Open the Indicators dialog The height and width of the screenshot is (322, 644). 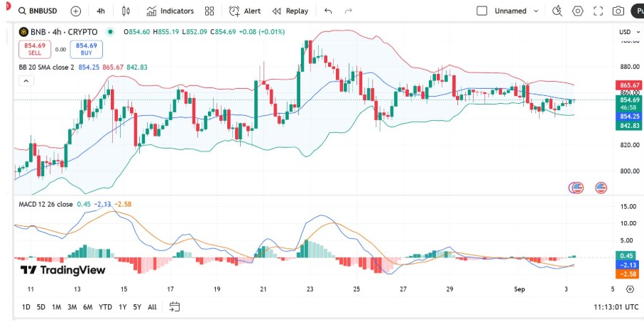[x=170, y=11]
